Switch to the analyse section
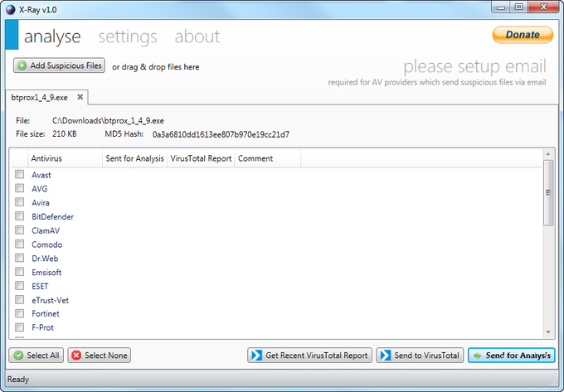Image resolution: width=564 pixels, height=392 pixels. (52, 36)
